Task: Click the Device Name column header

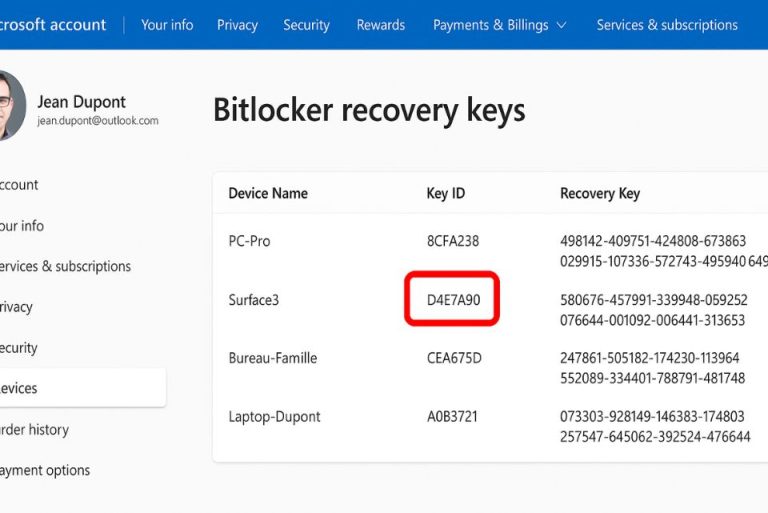Action: [x=268, y=193]
